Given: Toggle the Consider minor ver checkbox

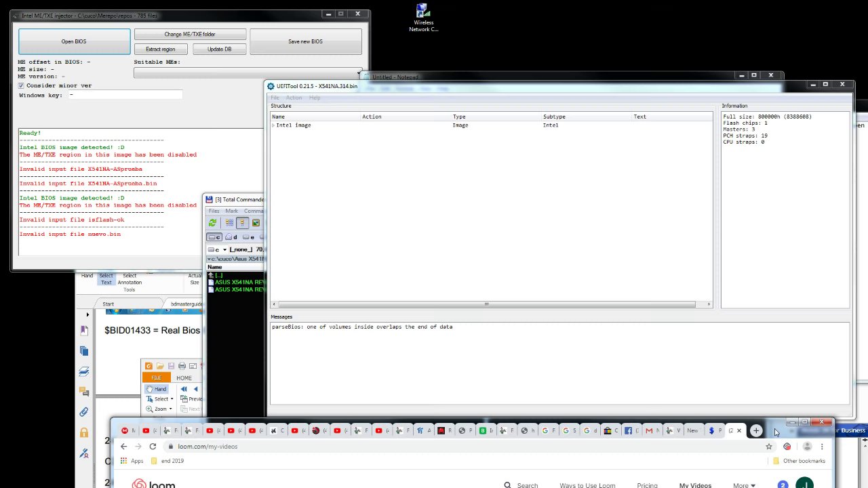Looking at the screenshot, I should coord(21,85).
